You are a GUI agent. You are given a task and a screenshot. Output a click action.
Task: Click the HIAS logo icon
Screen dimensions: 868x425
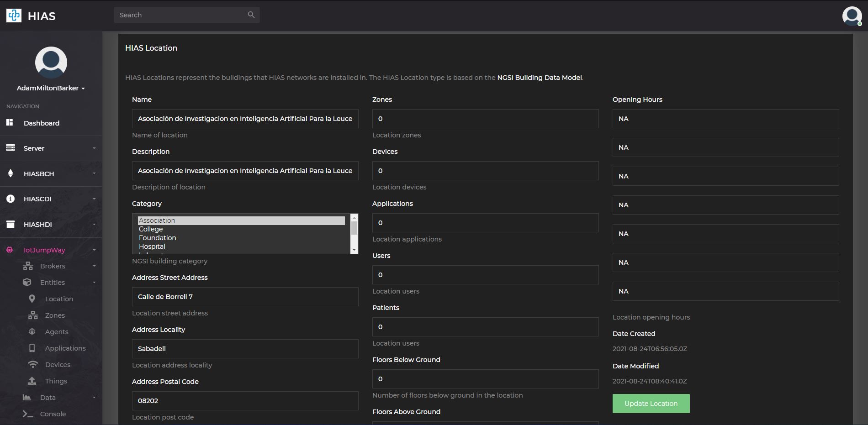pyautogui.click(x=14, y=16)
